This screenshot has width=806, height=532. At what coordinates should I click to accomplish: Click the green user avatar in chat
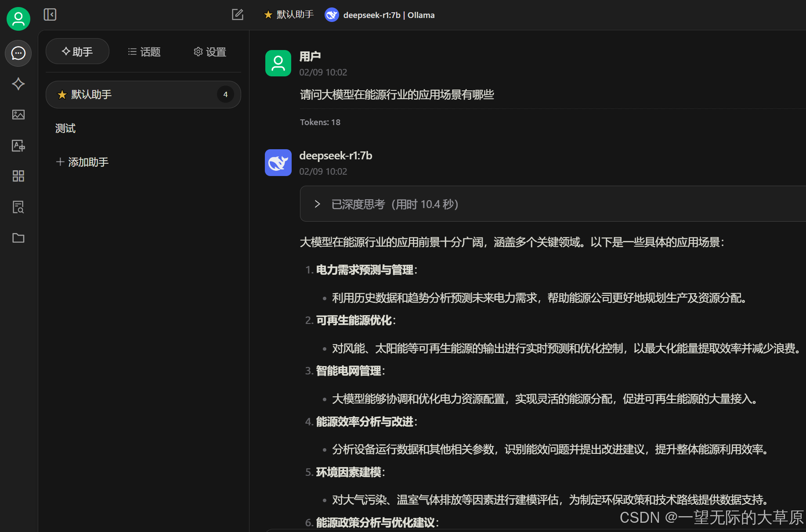click(x=278, y=63)
